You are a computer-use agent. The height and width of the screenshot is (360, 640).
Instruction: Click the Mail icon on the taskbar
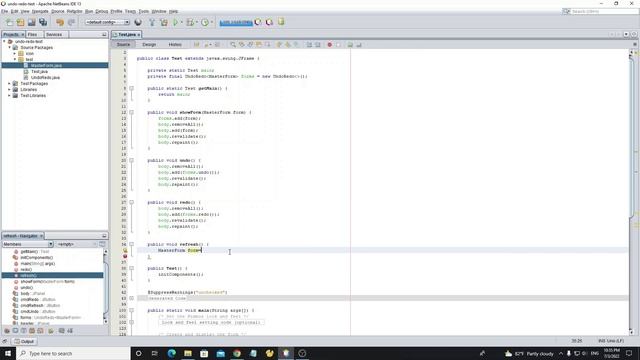220,353
